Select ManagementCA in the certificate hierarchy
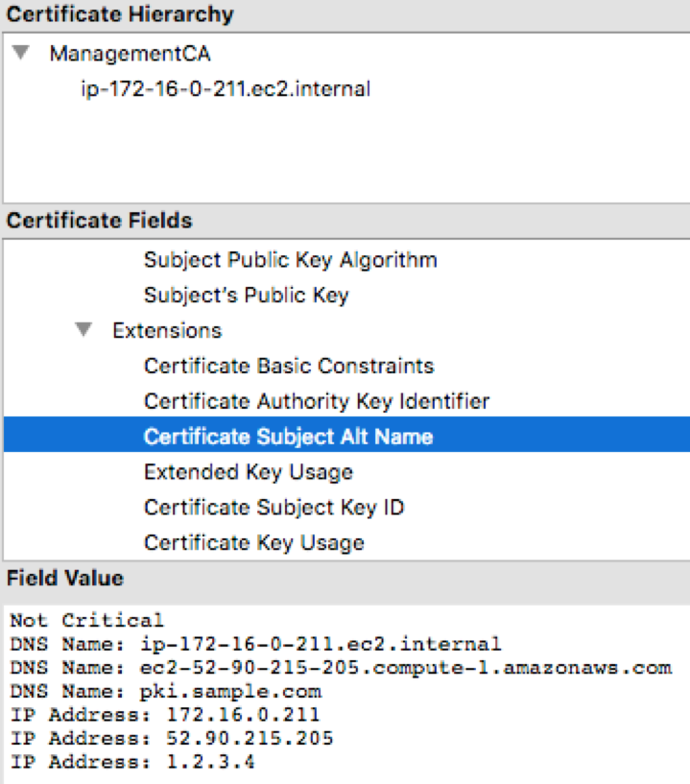 [x=130, y=54]
